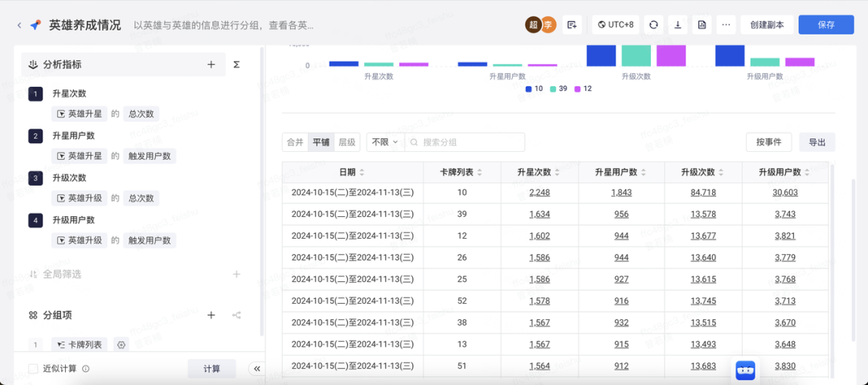Click the report chart document icon
The height and width of the screenshot is (385, 868).
coord(702,25)
